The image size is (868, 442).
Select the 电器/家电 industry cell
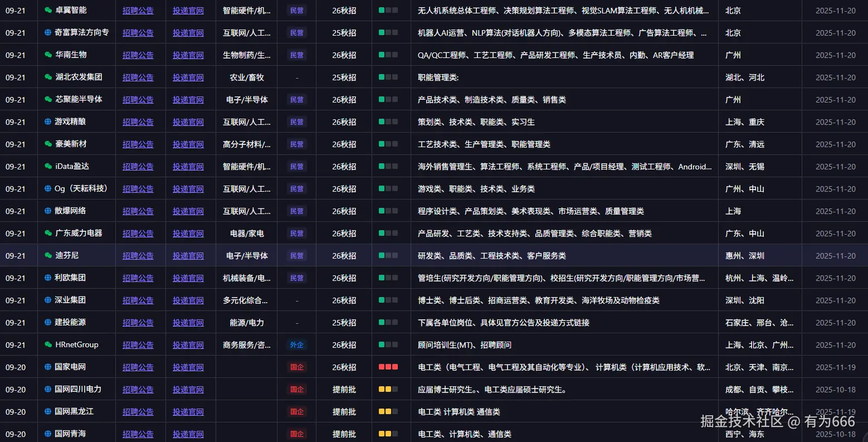pyautogui.click(x=247, y=234)
